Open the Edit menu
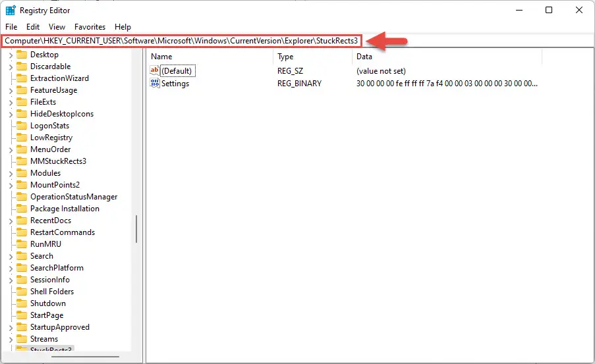This screenshot has height=364, width=595. 33,27
